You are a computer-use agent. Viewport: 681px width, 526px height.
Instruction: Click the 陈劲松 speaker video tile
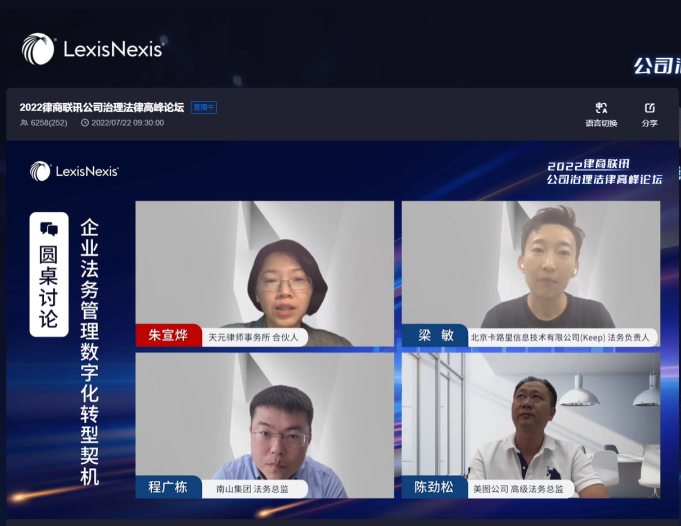click(x=531, y=425)
